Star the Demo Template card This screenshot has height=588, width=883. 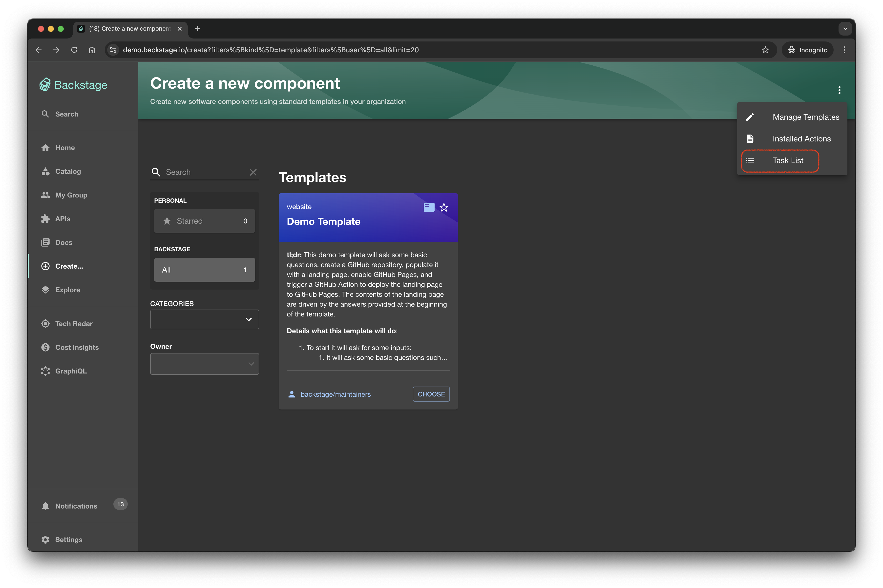pyautogui.click(x=444, y=207)
